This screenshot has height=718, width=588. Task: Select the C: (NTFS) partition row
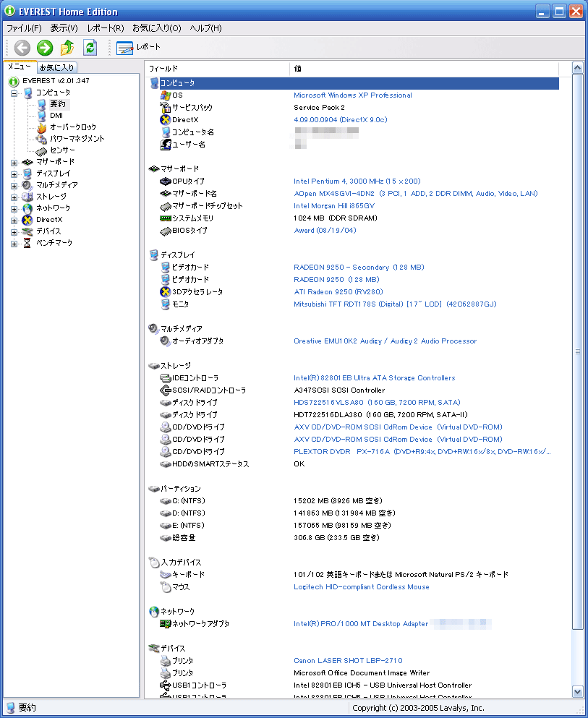pyautogui.click(x=354, y=501)
